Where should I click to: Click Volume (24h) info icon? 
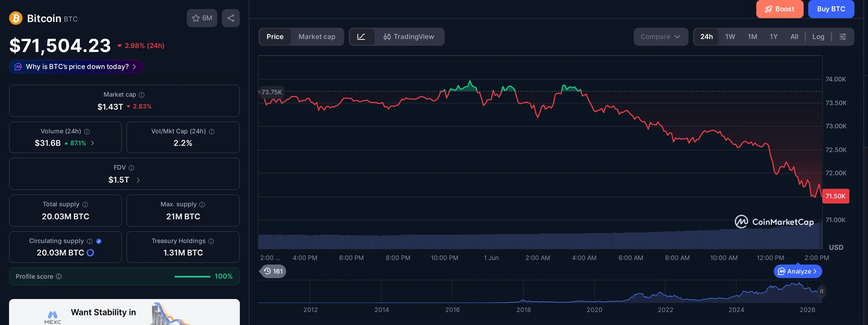pos(87,131)
